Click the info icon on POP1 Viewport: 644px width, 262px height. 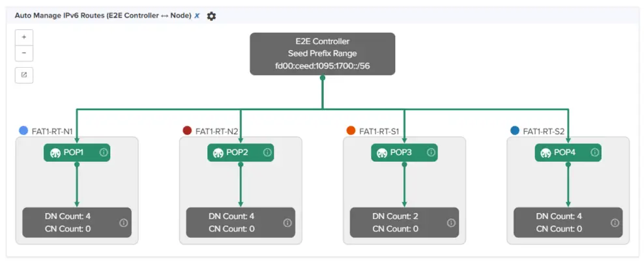pos(104,153)
